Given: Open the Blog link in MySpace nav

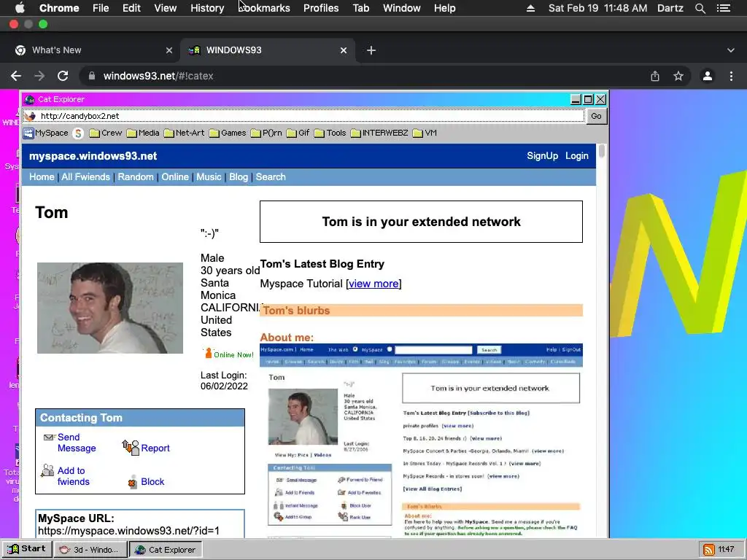Looking at the screenshot, I should click(239, 177).
